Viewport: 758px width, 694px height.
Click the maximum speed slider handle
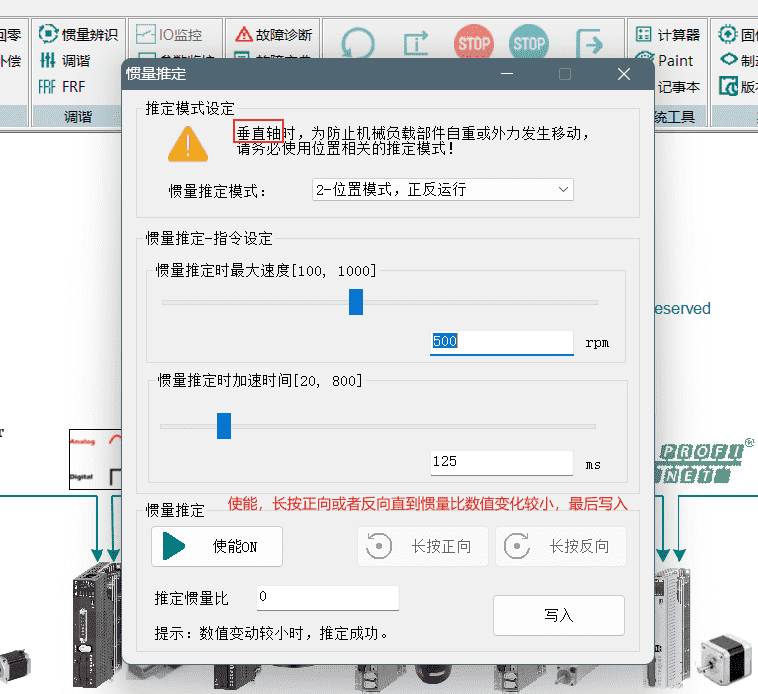click(x=356, y=302)
